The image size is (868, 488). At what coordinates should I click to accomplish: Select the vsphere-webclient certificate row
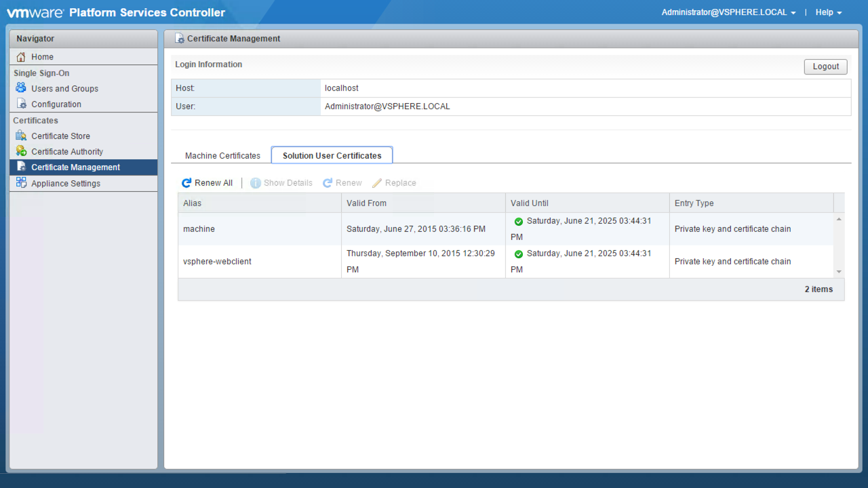click(217, 262)
